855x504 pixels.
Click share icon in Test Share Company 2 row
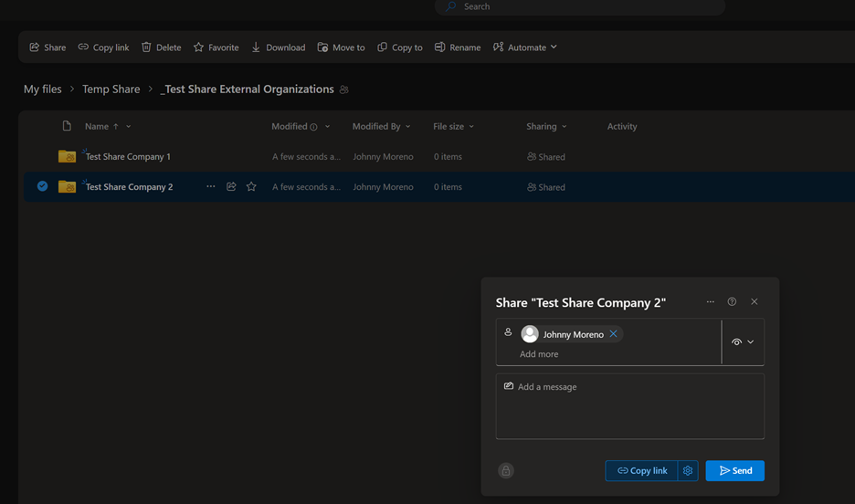click(231, 186)
